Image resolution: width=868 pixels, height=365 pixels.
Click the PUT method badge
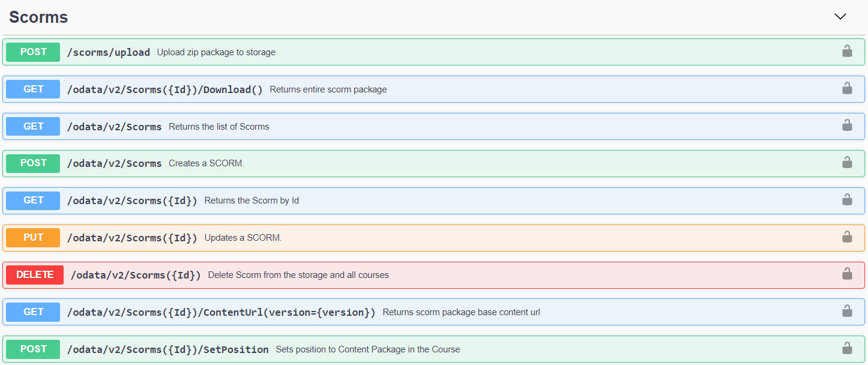(x=33, y=238)
